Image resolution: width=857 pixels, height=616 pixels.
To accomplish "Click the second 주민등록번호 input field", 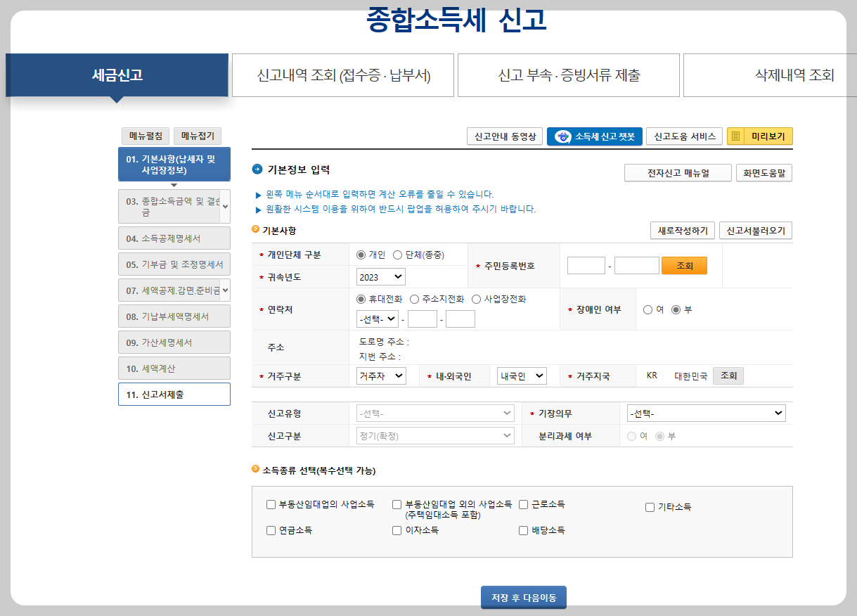I will (637, 266).
